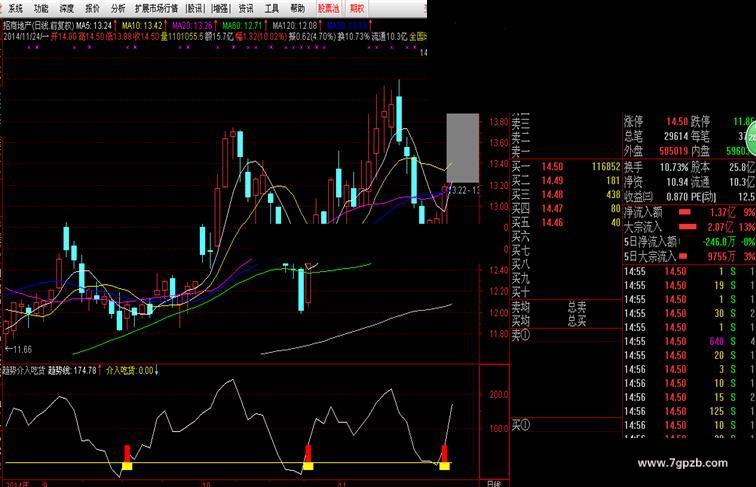This screenshot has height=487, width=756.
Task: Click the tallest cyan candlestick in November
Action: 399,118
